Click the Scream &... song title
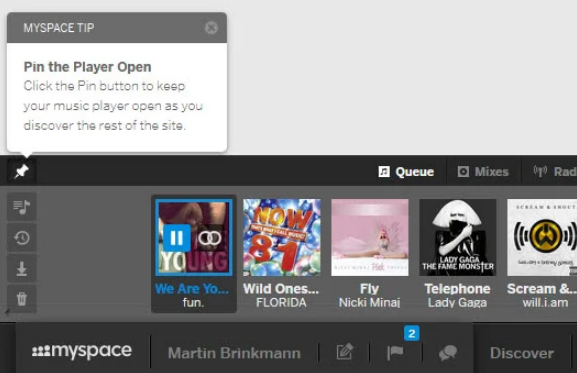This screenshot has width=577, height=373. [542, 289]
